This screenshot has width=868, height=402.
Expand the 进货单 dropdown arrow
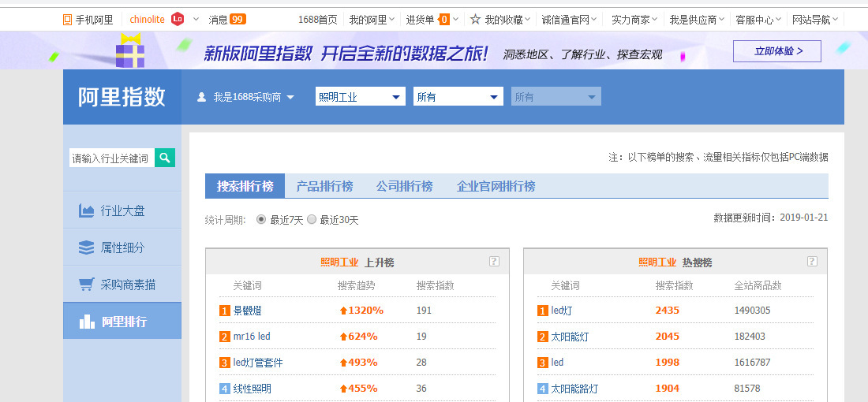point(455,20)
